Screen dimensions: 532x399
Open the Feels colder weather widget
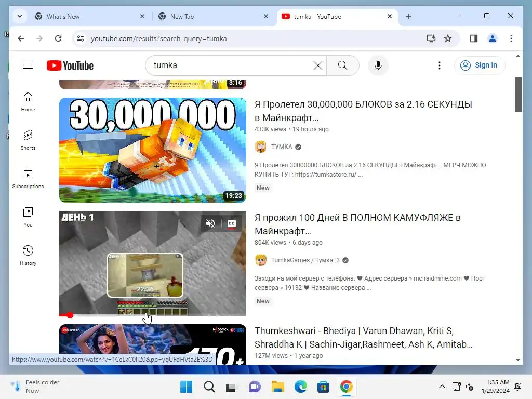tap(35, 387)
